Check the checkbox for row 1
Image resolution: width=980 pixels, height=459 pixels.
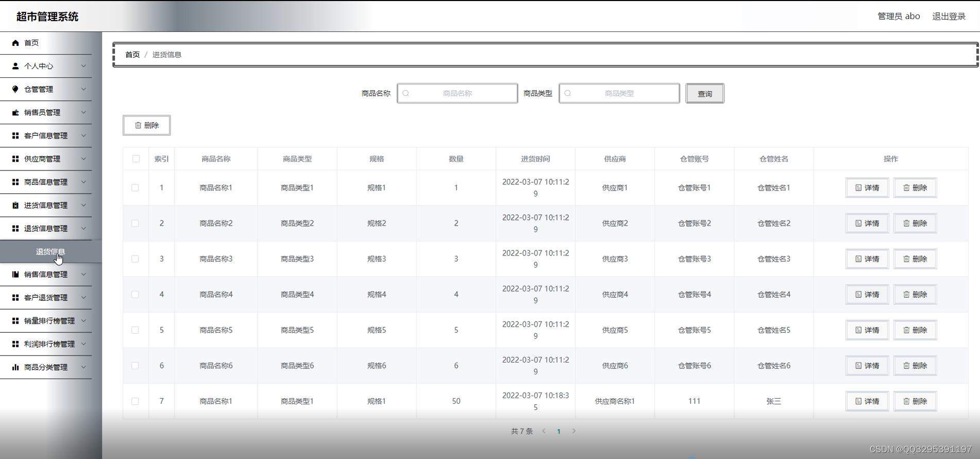pos(135,188)
